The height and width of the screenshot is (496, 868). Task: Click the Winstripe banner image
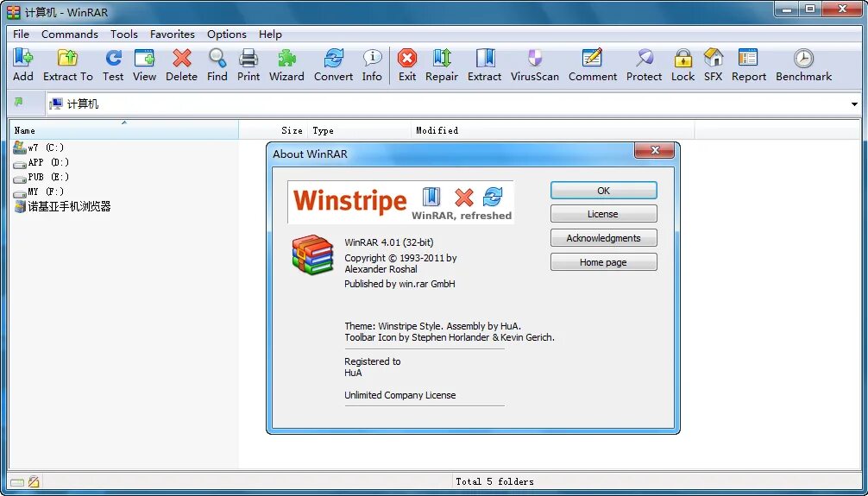tap(401, 202)
